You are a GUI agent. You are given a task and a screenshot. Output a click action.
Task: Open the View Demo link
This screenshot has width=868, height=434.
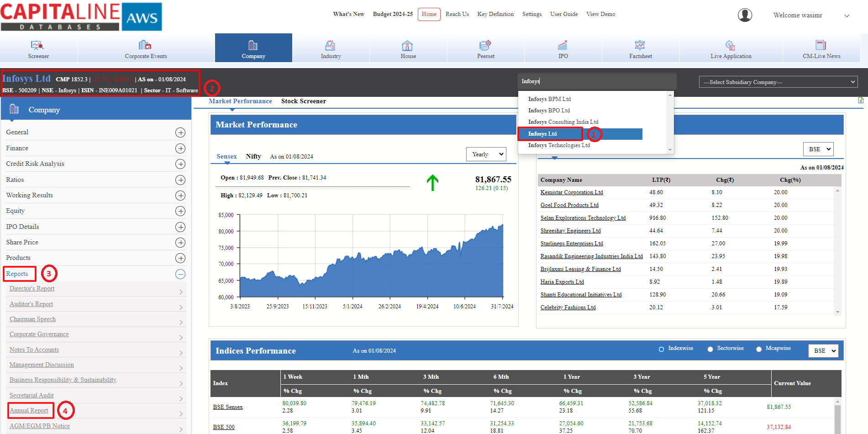click(x=600, y=14)
